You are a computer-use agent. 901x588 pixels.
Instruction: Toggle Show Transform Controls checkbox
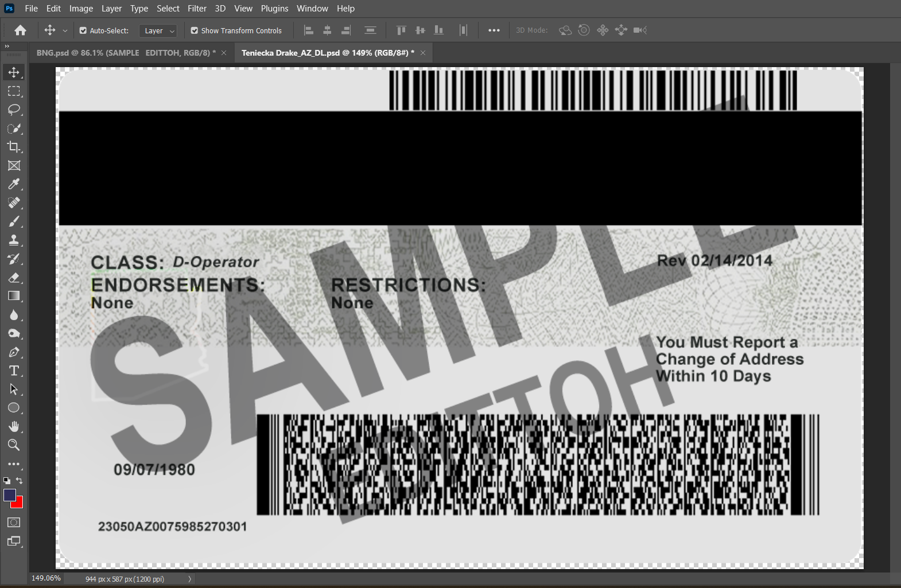pos(195,30)
